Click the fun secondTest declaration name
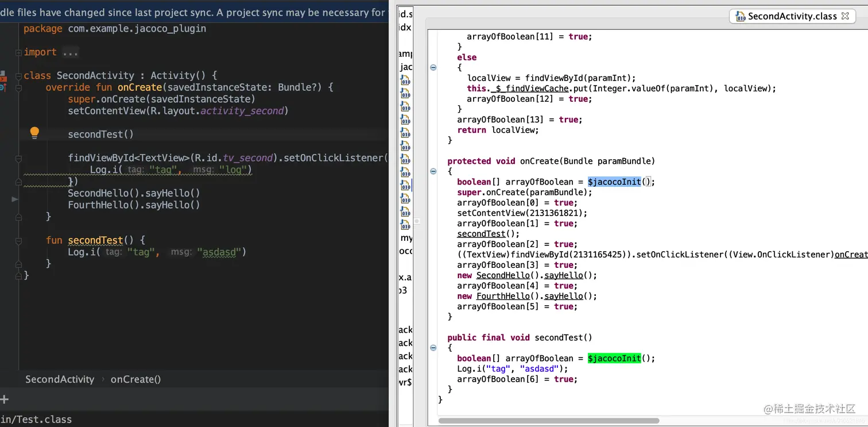The image size is (868, 427). point(95,240)
